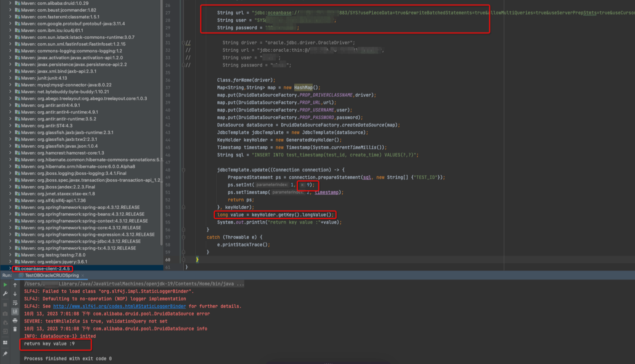Screen dimensions: 635x364
Task: Click the library icon beside oceanbase-client-2.4.5
Action: point(18,269)
